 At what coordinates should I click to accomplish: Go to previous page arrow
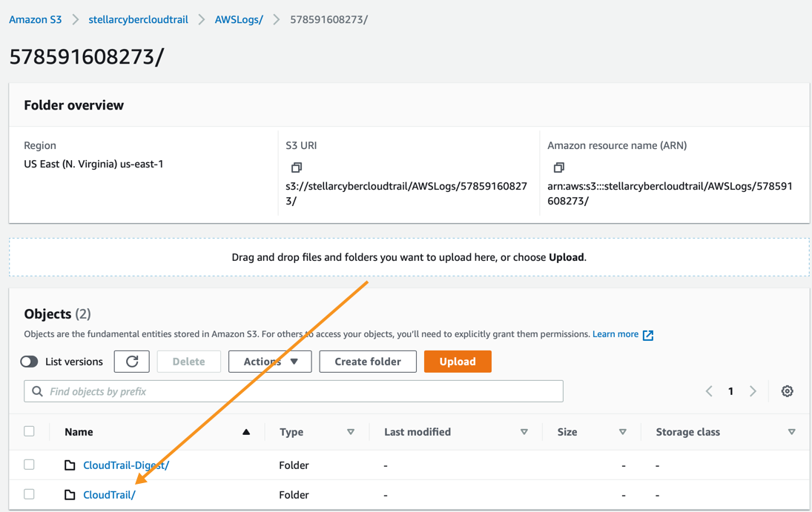click(709, 391)
